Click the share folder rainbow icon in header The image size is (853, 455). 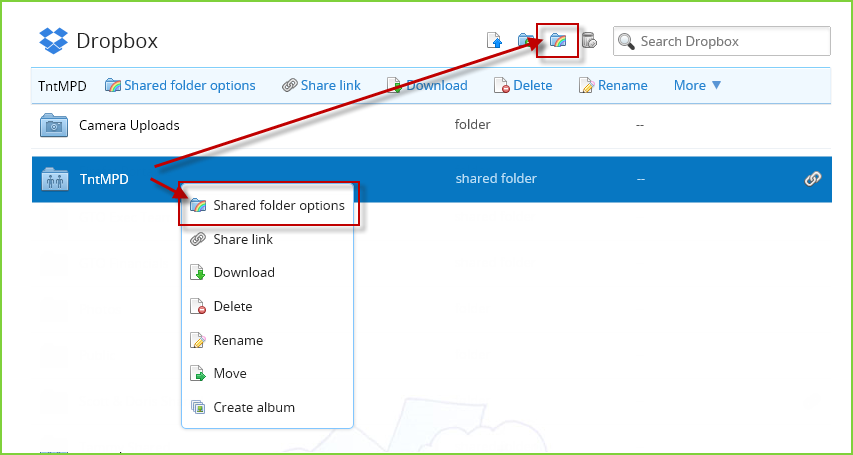pyautogui.click(x=558, y=40)
